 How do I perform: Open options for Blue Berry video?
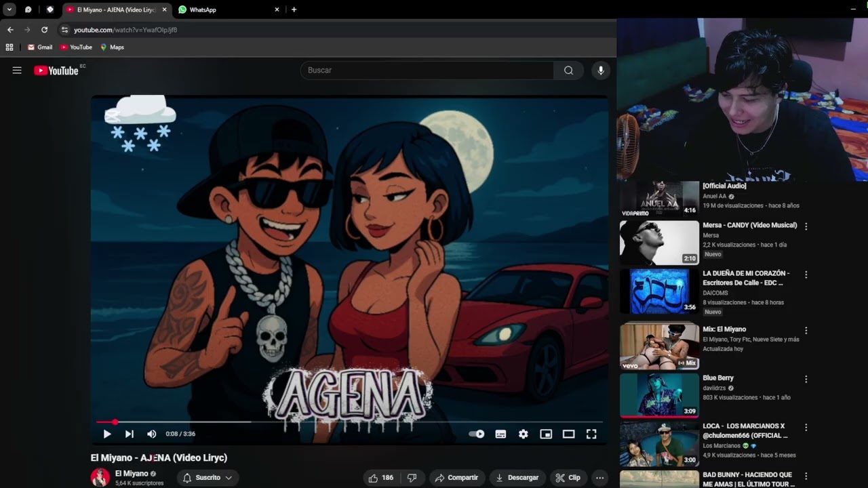coord(806,379)
